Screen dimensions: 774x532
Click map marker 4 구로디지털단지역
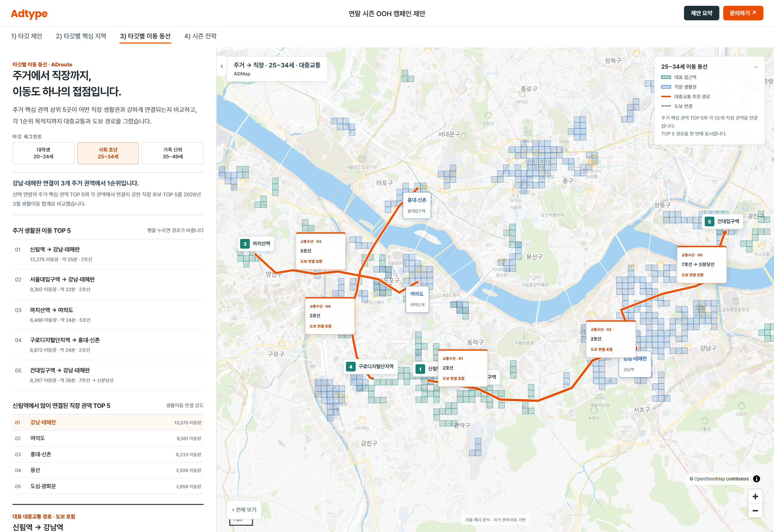point(370,367)
